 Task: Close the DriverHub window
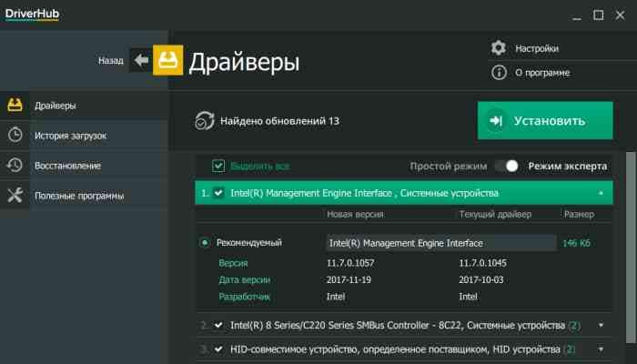pos(620,15)
